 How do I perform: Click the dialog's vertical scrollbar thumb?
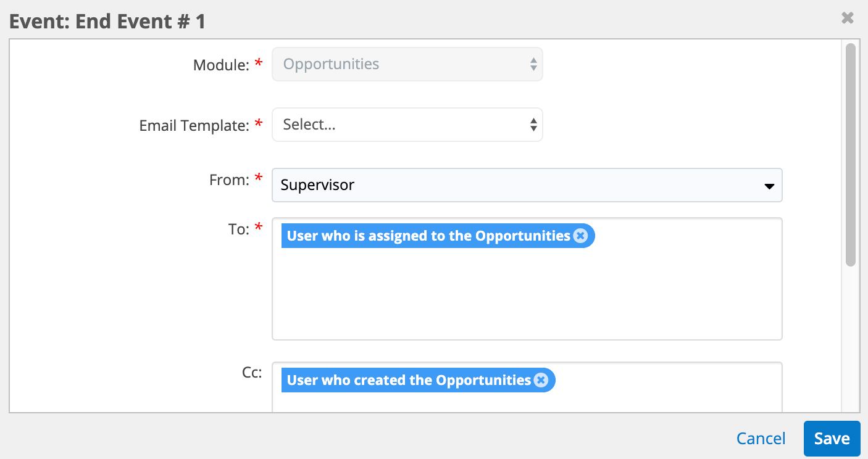click(x=851, y=154)
